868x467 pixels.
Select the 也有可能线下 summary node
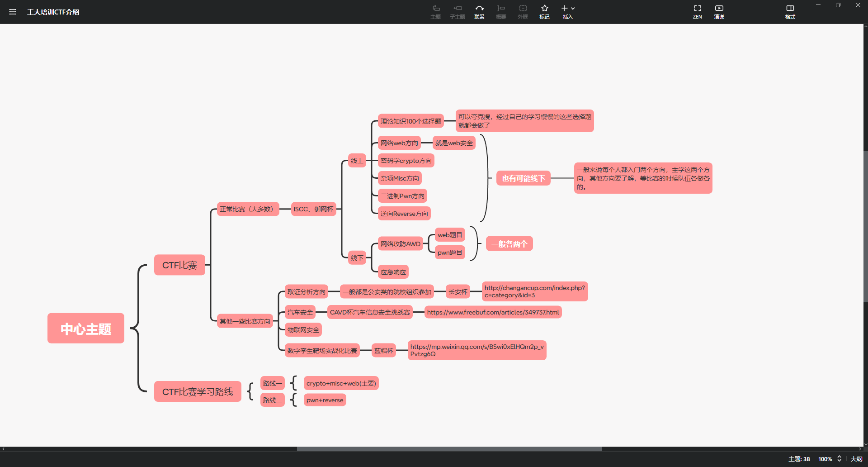coord(523,178)
